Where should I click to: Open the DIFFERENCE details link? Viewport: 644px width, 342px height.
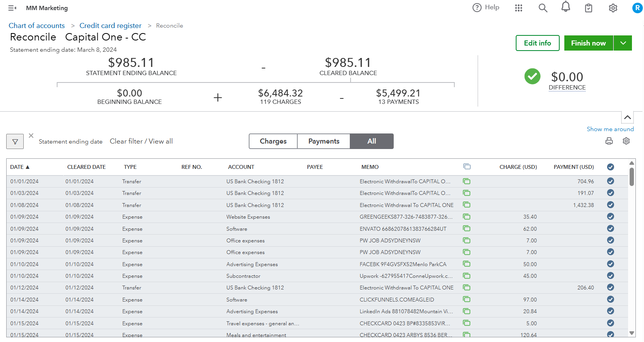click(x=567, y=88)
